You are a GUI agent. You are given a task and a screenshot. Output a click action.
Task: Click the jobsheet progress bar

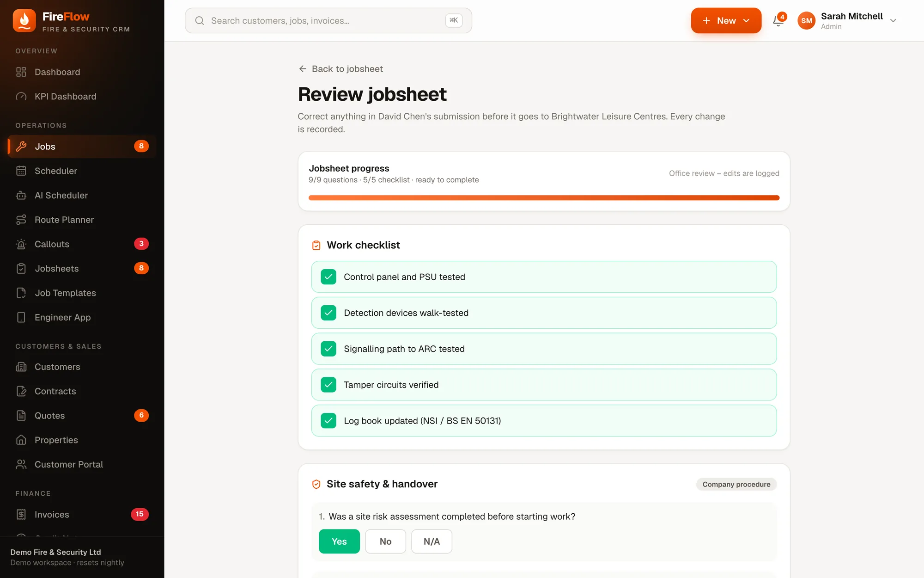pos(544,198)
